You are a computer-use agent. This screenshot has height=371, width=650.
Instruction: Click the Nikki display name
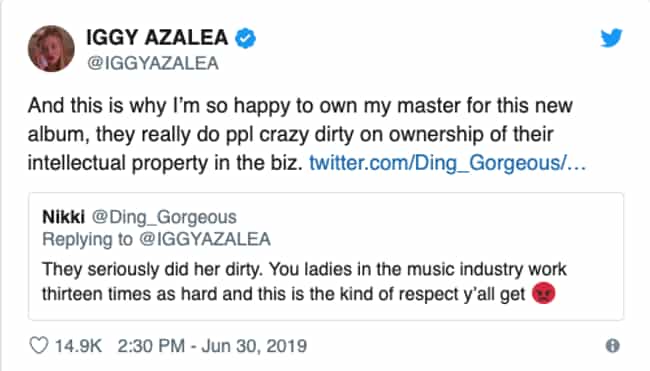(x=63, y=217)
